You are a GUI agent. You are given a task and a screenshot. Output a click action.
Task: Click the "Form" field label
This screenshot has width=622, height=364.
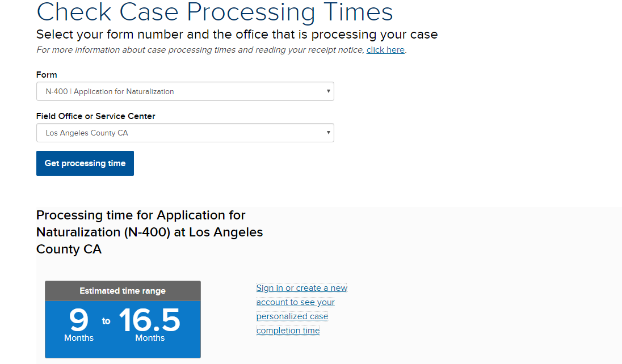[x=47, y=75]
